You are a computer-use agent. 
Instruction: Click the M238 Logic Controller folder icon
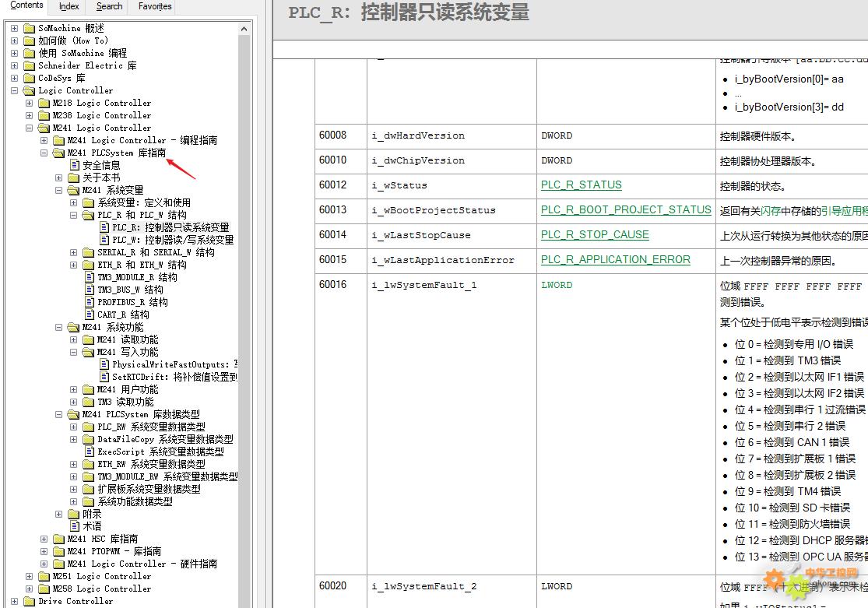44,115
